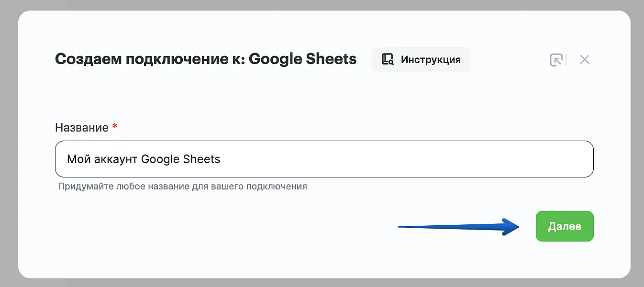644x287 pixels.
Task: Click the "Название" field label
Action: [x=82, y=128]
